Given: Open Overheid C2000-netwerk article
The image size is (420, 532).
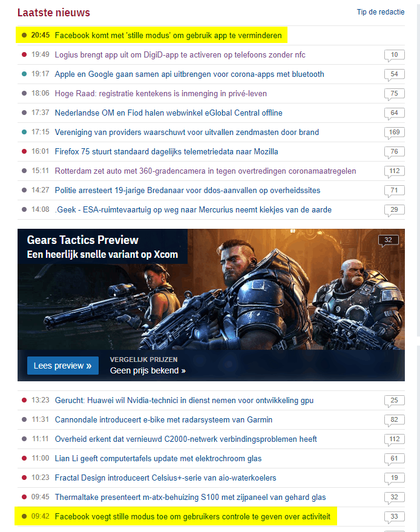Looking at the screenshot, I should tap(186, 439).
